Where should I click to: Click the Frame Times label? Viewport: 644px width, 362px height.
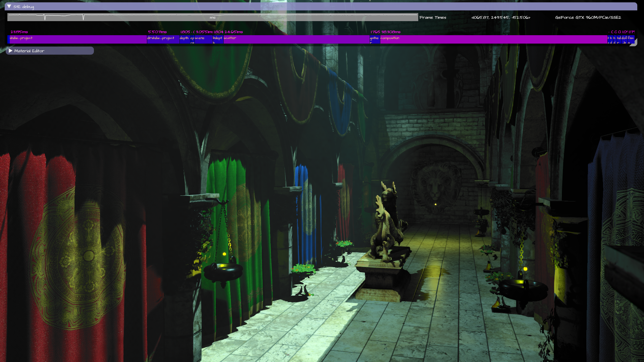click(x=433, y=17)
